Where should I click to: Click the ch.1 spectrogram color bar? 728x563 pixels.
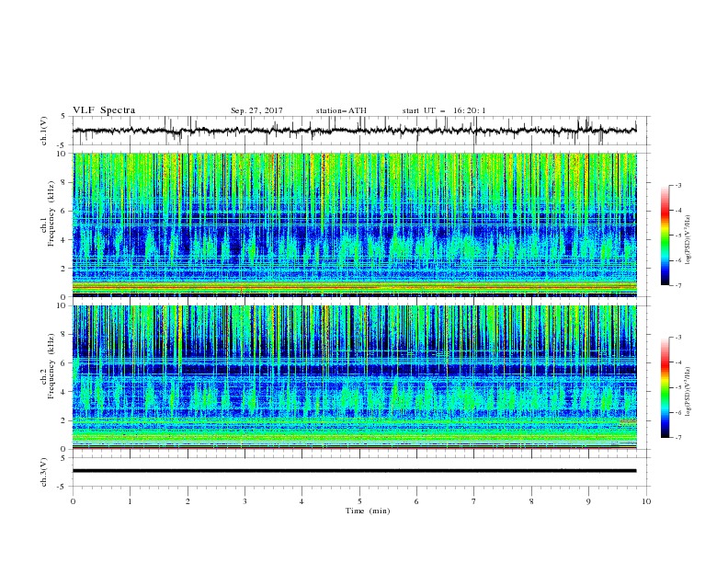[x=665, y=235]
